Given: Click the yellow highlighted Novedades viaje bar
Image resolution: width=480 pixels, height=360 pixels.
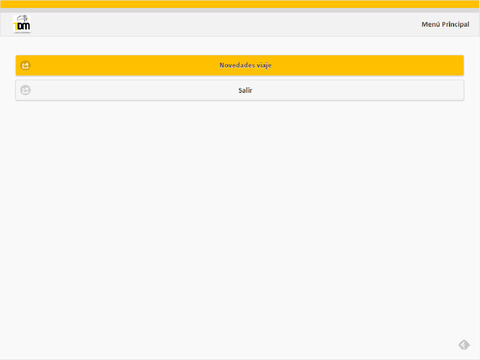Looking at the screenshot, I should point(240,65).
